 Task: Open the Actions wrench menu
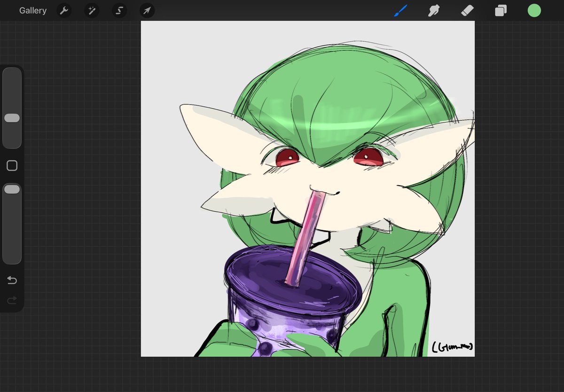(64, 10)
